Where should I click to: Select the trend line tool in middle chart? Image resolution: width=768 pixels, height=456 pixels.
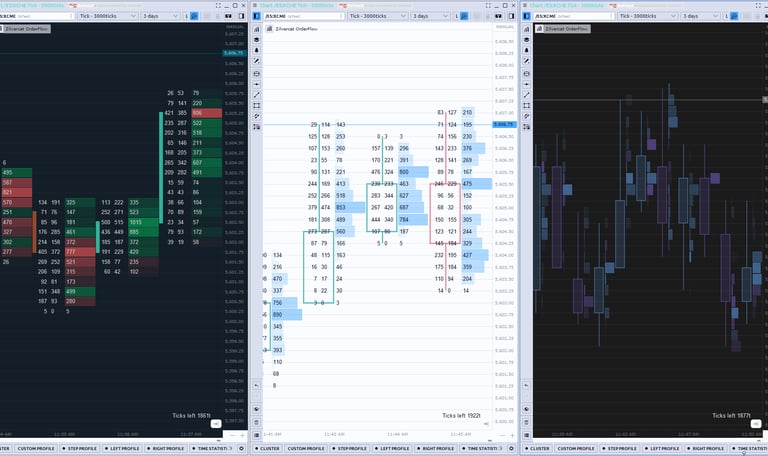click(x=256, y=95)
